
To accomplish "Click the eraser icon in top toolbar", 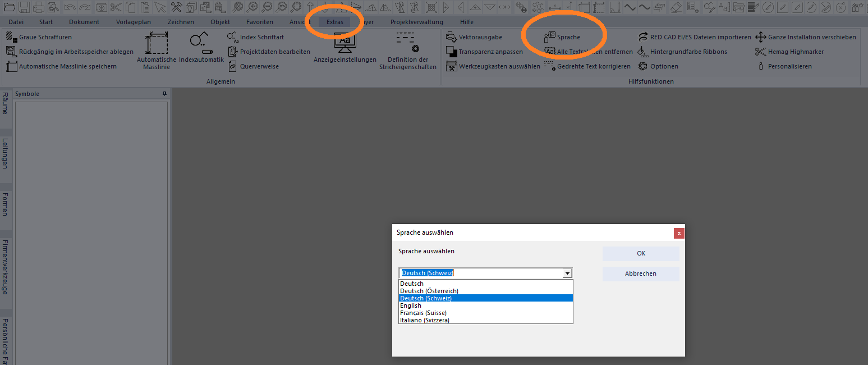I will point(676,7).
